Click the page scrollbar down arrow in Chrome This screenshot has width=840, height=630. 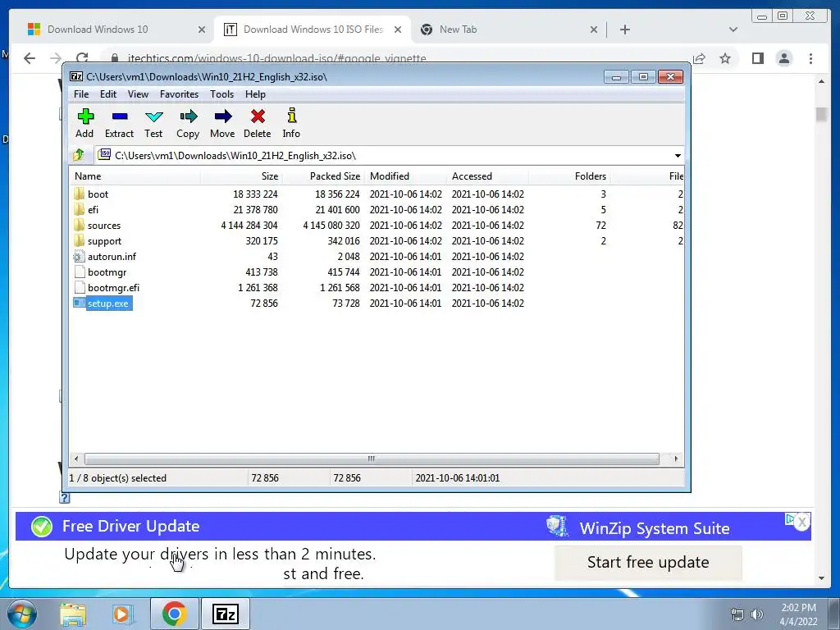[x=821, y=578]
